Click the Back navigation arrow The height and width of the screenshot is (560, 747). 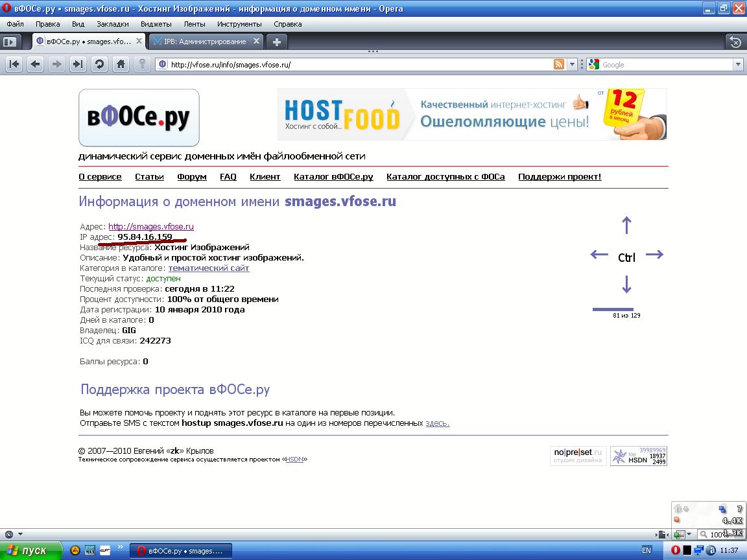36,64
